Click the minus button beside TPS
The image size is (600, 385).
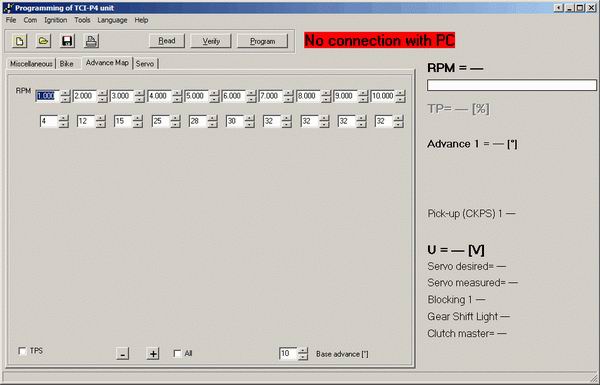[x=122, y=354]
